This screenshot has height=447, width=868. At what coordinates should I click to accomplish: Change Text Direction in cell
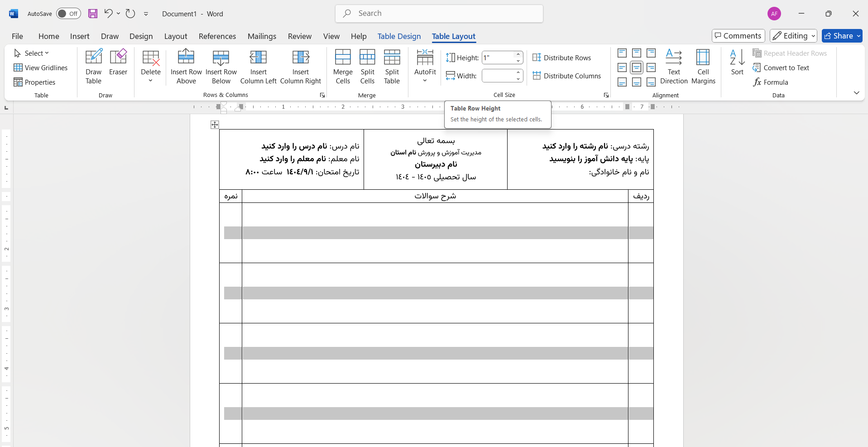(x=674, y=67)
